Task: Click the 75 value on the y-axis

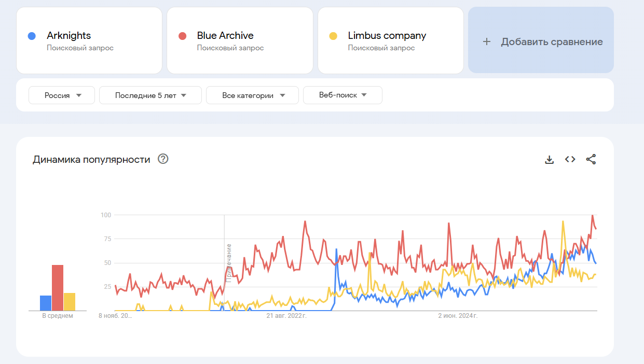Action: tap(108, 239)
